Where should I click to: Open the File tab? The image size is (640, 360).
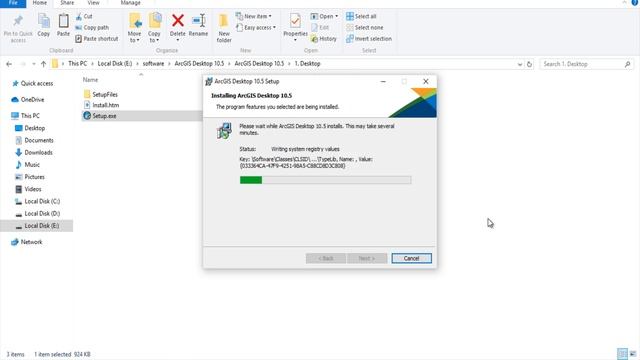click(13, 3)
